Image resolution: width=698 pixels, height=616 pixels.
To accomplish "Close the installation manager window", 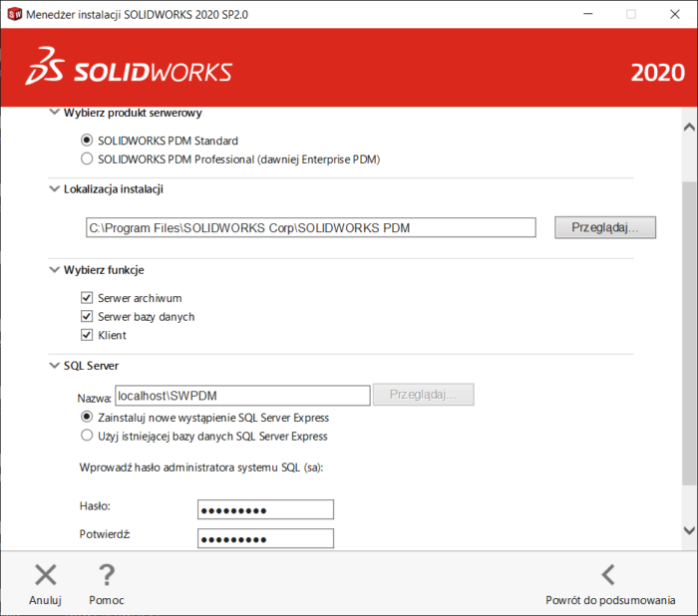I will click(x=675, y=14).
